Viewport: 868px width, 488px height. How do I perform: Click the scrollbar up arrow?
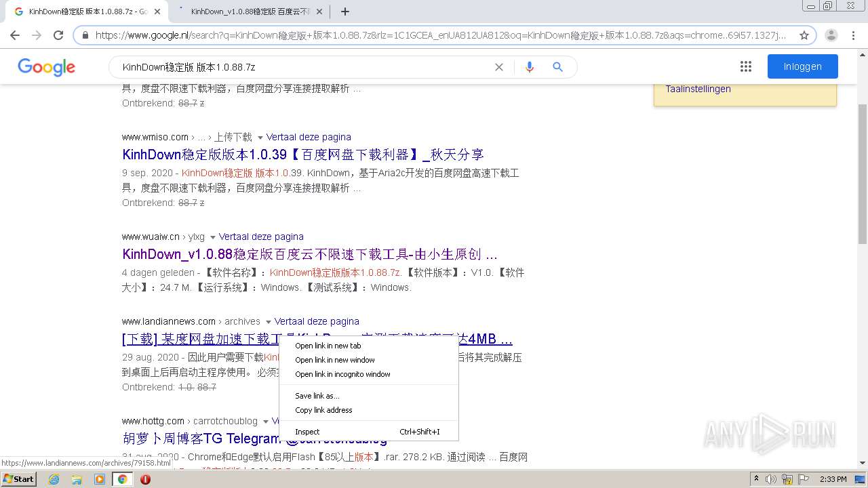click(x=863, y=55)
